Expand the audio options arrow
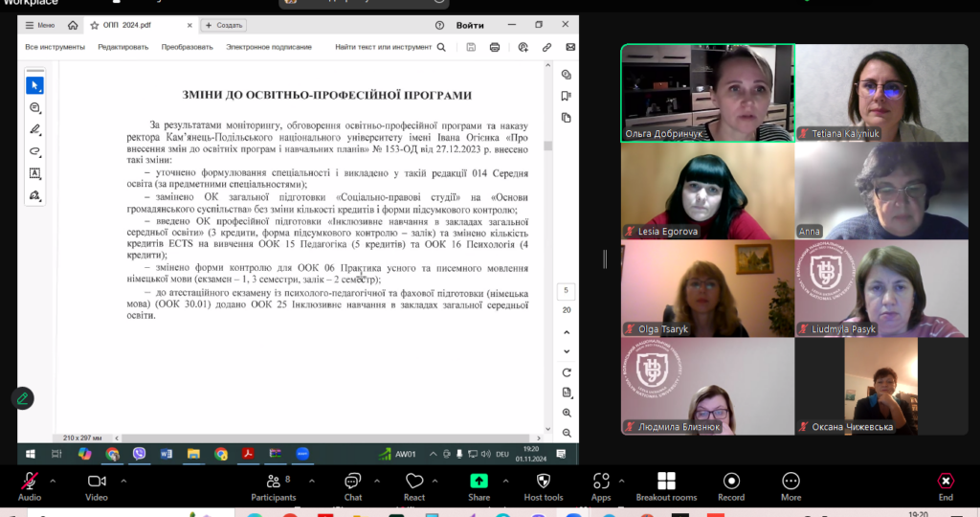 click(52, 481)
